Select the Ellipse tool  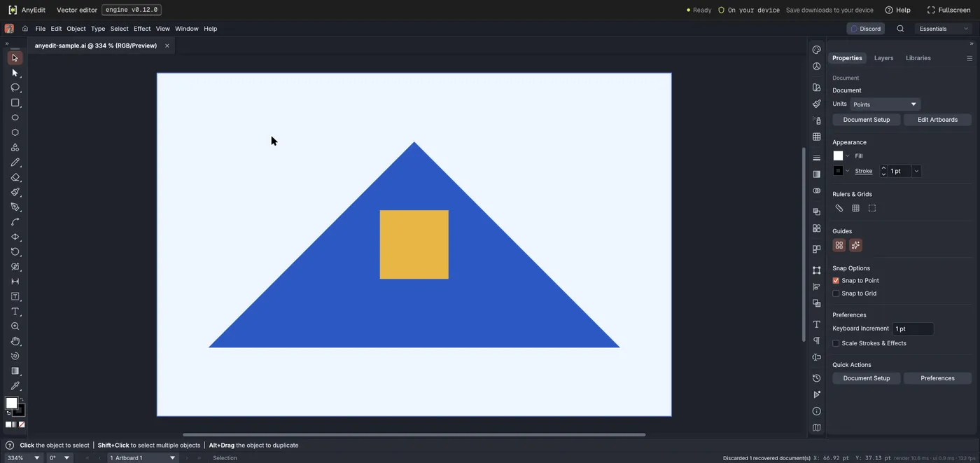(x=15, y=118)
